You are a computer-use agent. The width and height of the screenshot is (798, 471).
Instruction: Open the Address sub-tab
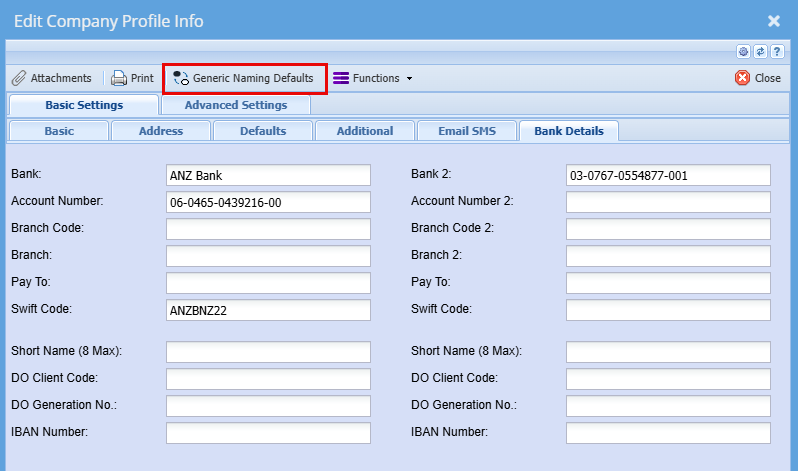click(160, 131)
